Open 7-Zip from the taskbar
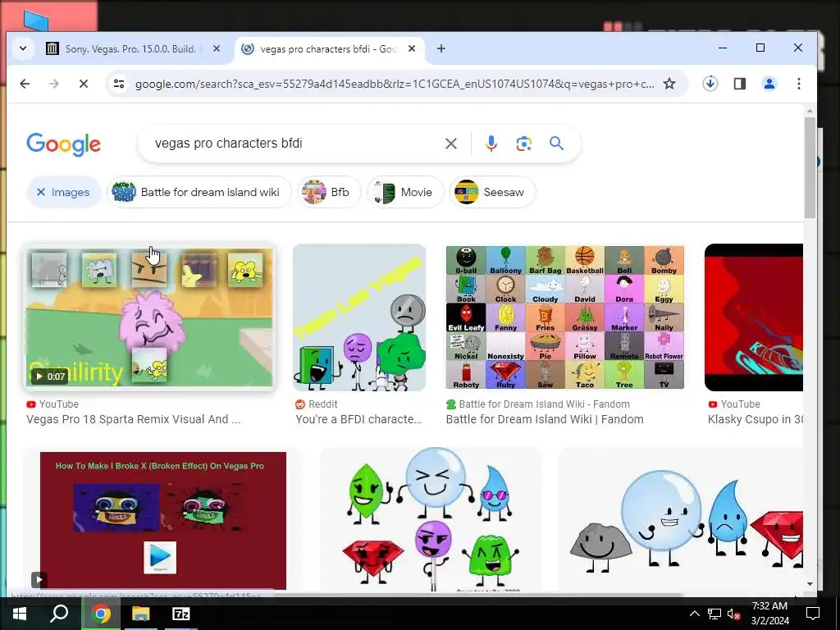The height and width of the screenshot is (630, 840). (x=180, y=614)
